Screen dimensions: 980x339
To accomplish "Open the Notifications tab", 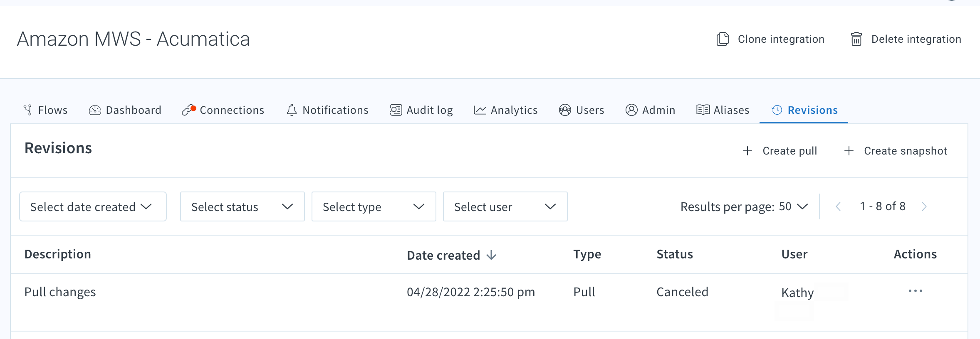I will [327, 110].
